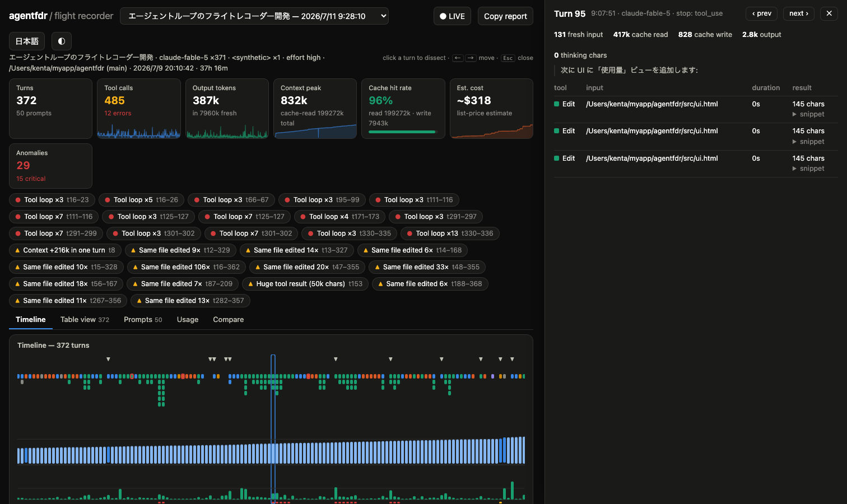The width and height of the screenshot is (847, 504).
Task: Click Copy report button
Action: coord(505,16)
